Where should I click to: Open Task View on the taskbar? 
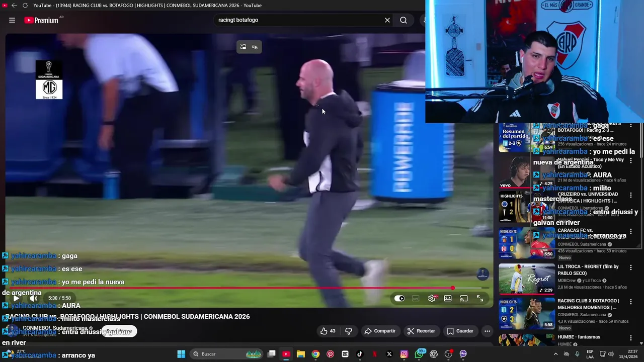tap(272, 354)
